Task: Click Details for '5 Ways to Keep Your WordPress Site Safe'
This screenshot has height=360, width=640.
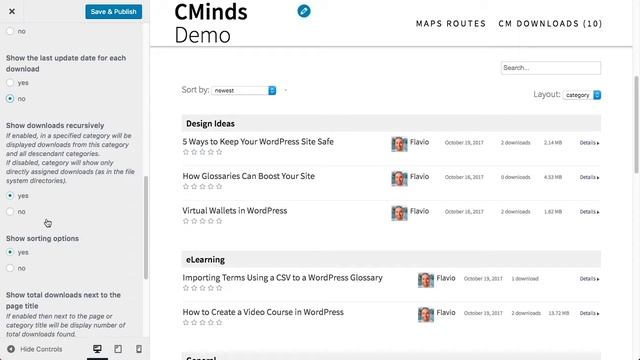Action: pyautogui.click(x=589, y=143)
